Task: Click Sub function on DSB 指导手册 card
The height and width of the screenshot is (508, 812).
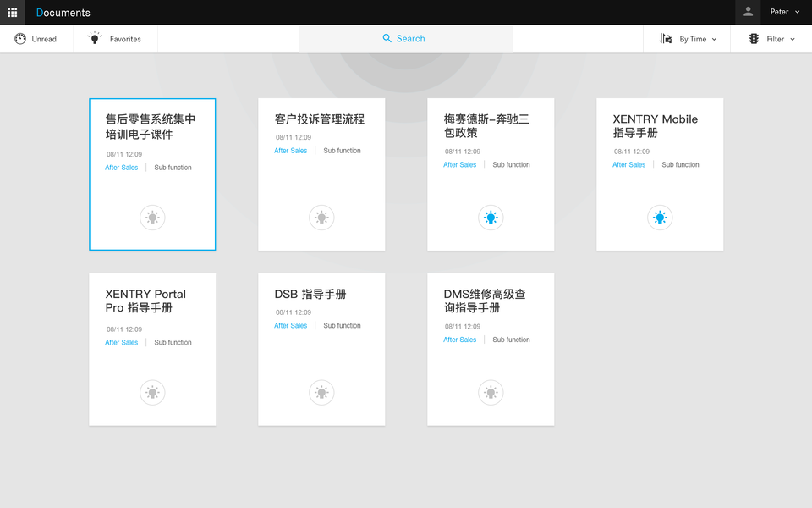Action: (343, 325)
